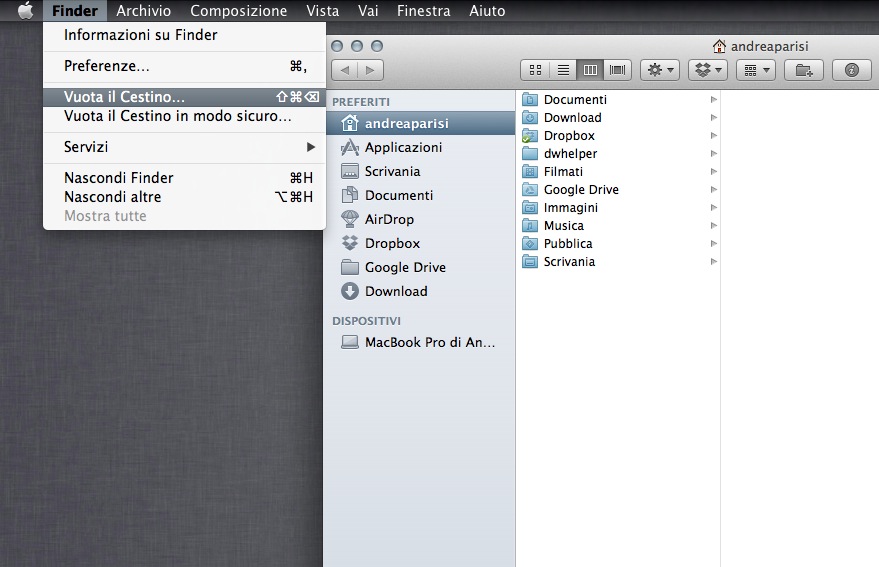Create a new folder with toolbar button

coord(804,70)
